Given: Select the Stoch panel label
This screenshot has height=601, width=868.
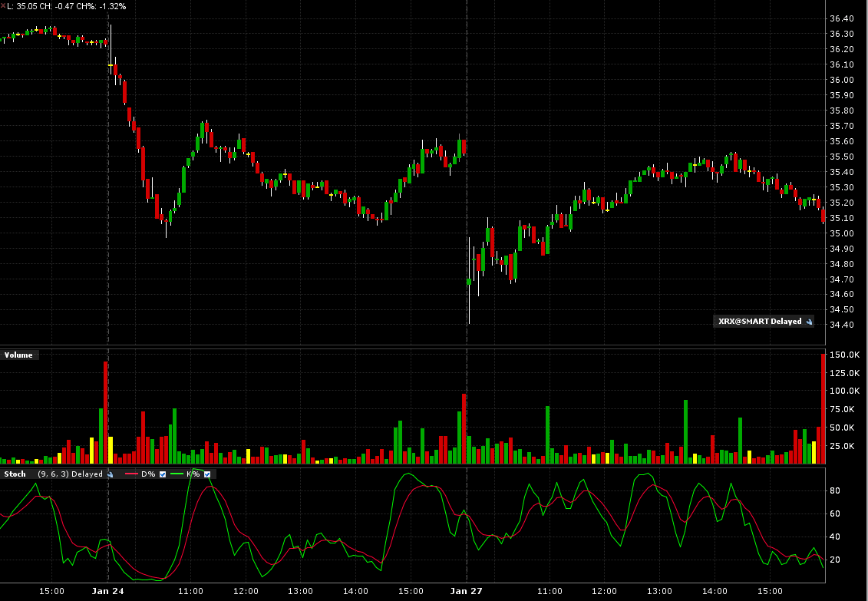Looking at the screenshot, I should click(x=15, y=474).
